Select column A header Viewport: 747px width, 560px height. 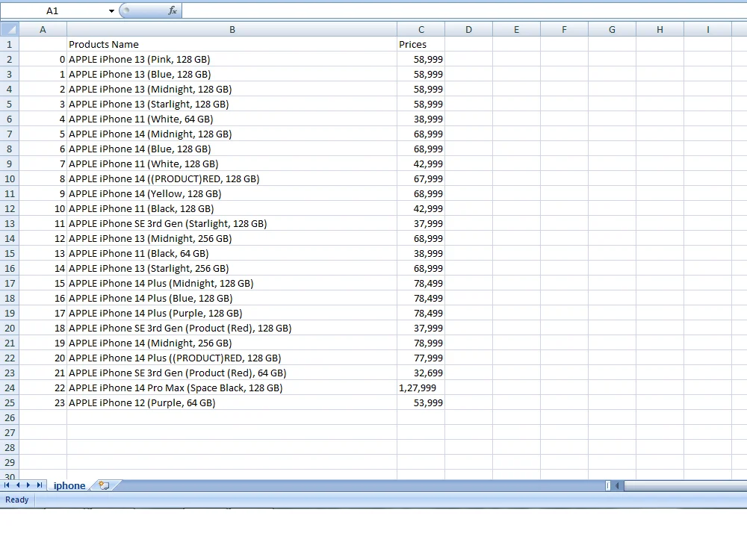43,30
